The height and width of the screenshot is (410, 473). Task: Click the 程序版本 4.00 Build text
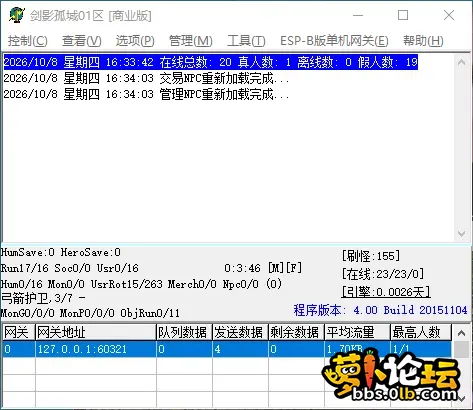point(380,310)
